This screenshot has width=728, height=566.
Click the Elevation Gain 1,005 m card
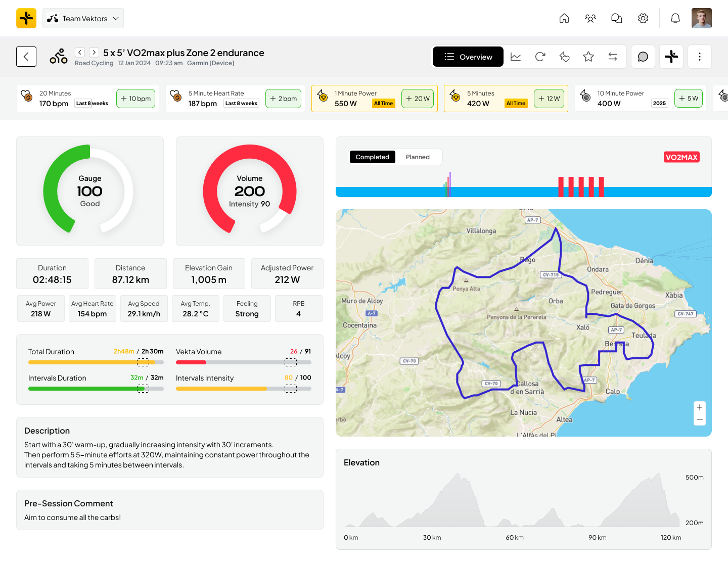click(209, 274)
